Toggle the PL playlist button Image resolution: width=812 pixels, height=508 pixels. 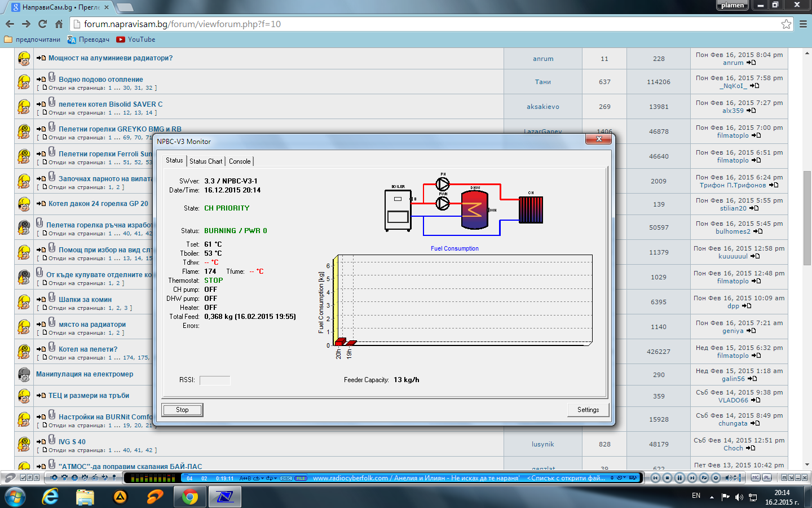767,478
